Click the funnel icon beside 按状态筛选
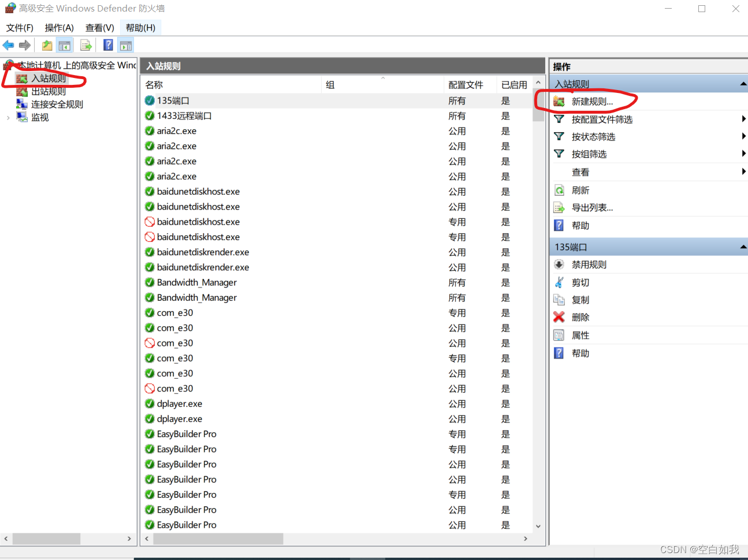The height and width of the screenshot is (560, 748). pyautogui.click(x=559, y=137)
